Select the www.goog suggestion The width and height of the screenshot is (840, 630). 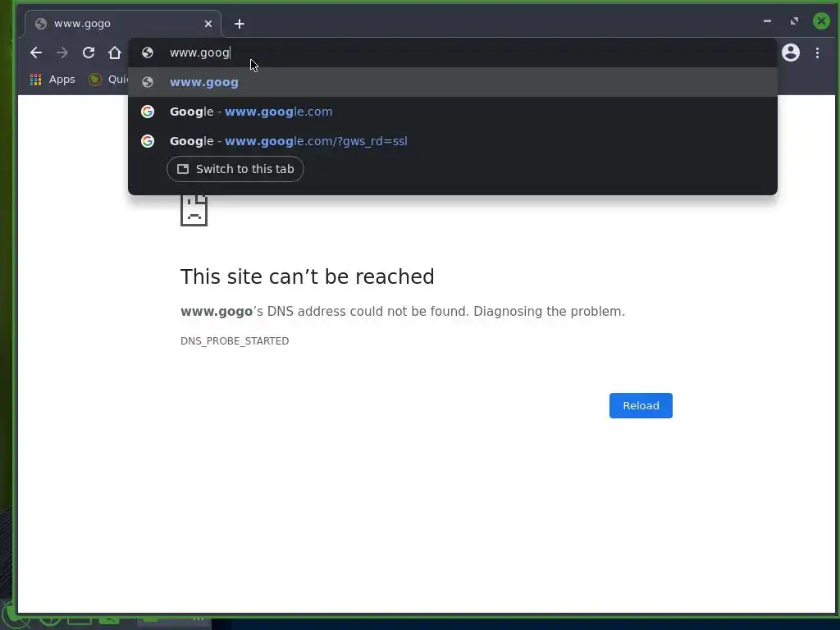(x=453, y=82)
